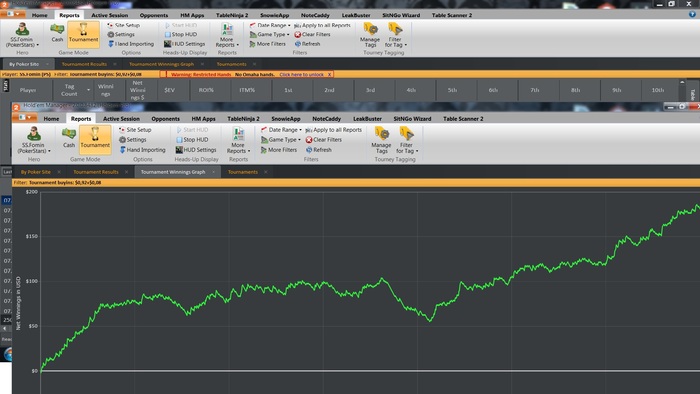The image size is (700, 394).
Task: Open TableNinja 2 tab in front window
Action: [x=243, y=119]
